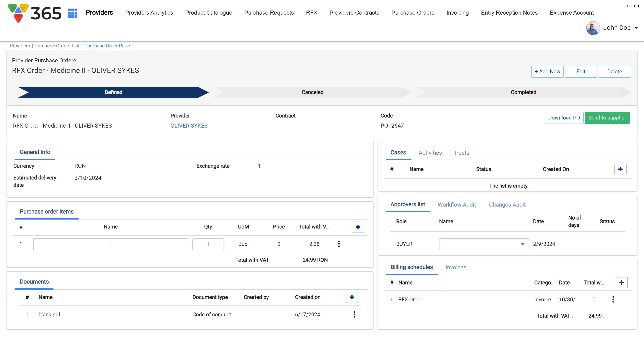The image size is (644, 337).
Task: Add a new purchase order item
Action: 358,227
